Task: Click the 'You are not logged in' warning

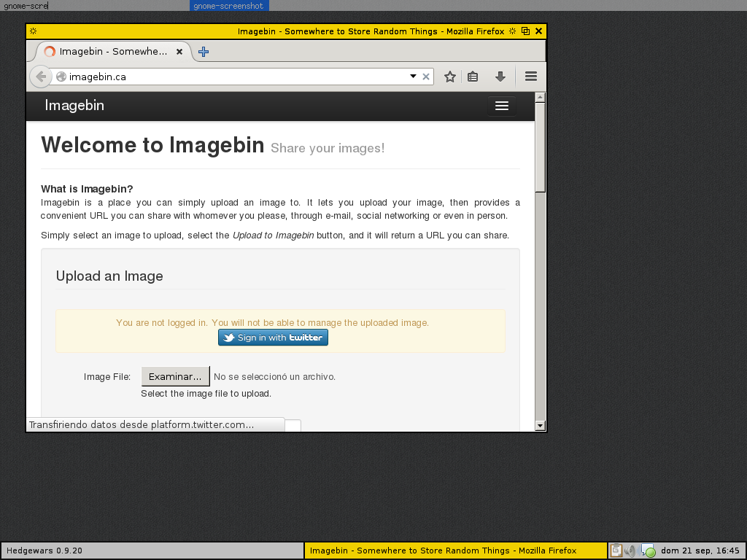Action: (x=273, y=323)
